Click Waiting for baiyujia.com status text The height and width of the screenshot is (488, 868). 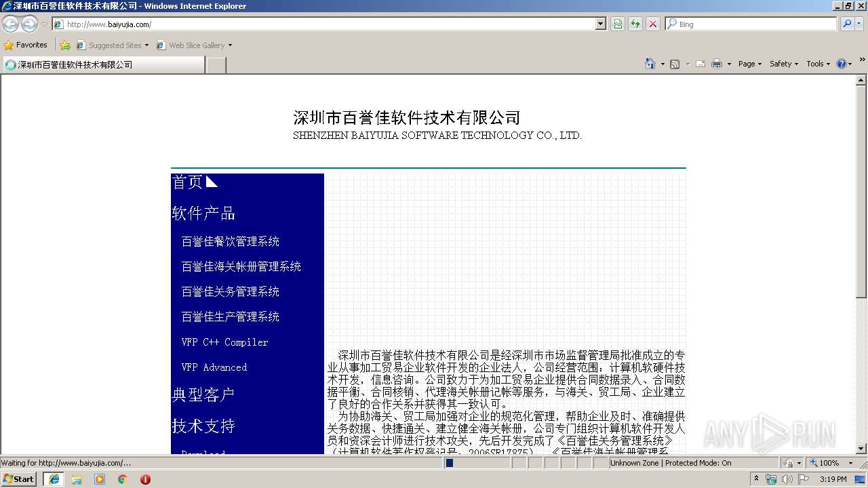coord(66,463)
